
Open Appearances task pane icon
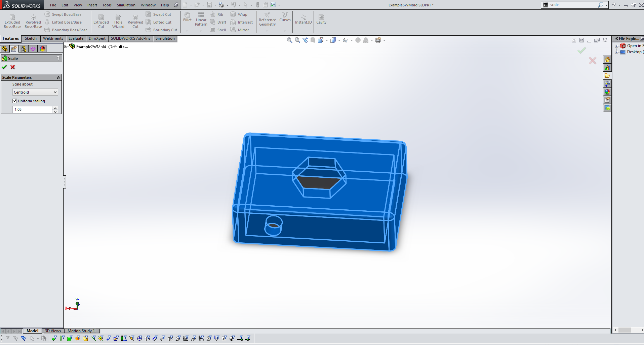607,92
